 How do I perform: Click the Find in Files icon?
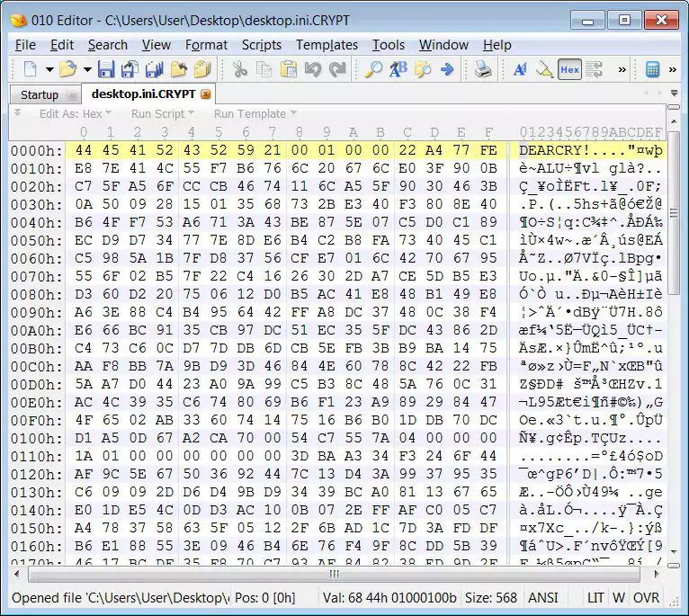click(423, 69)
